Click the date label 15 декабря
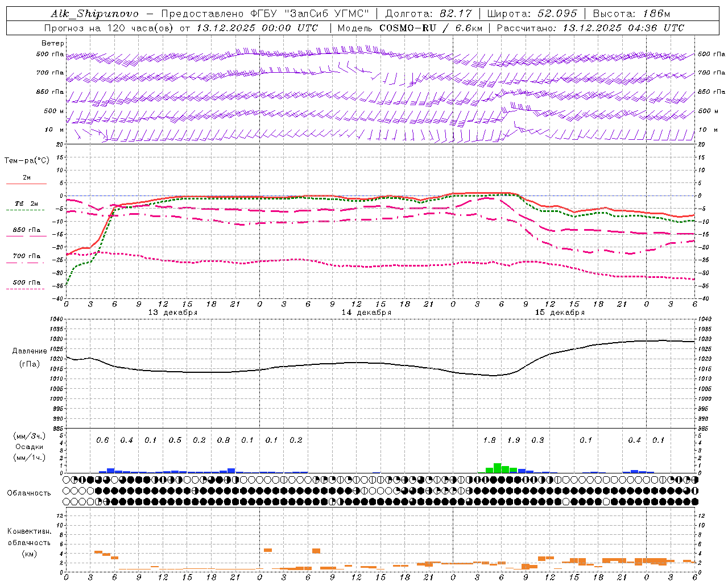The image size is (728, 582). (560, 313)
